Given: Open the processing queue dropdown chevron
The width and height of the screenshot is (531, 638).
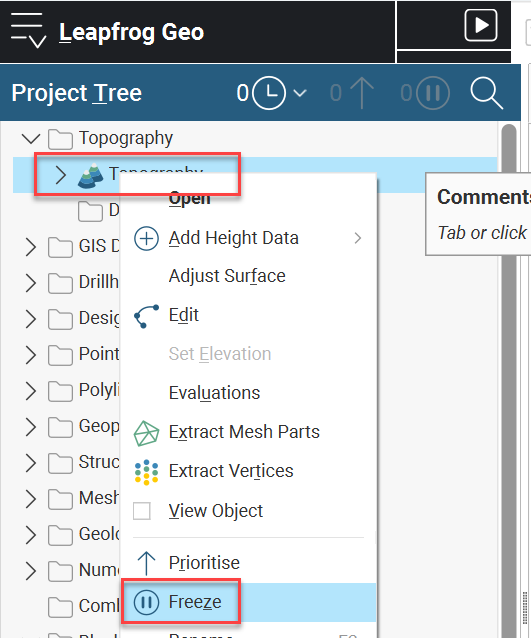Looking at the screenshot, I should pos(300,93).
